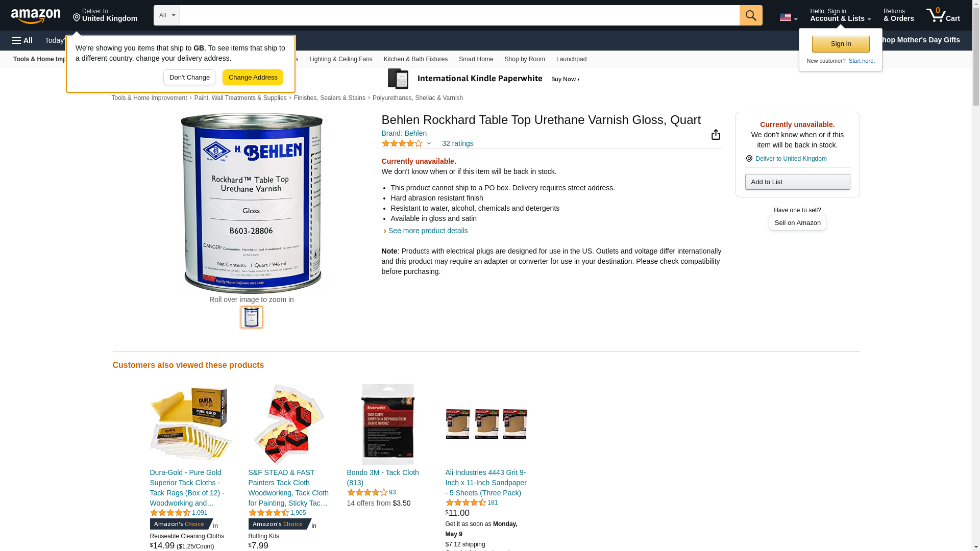The image size is (980, 551).
Task: Open the US flag language selector
Action: 788,17
